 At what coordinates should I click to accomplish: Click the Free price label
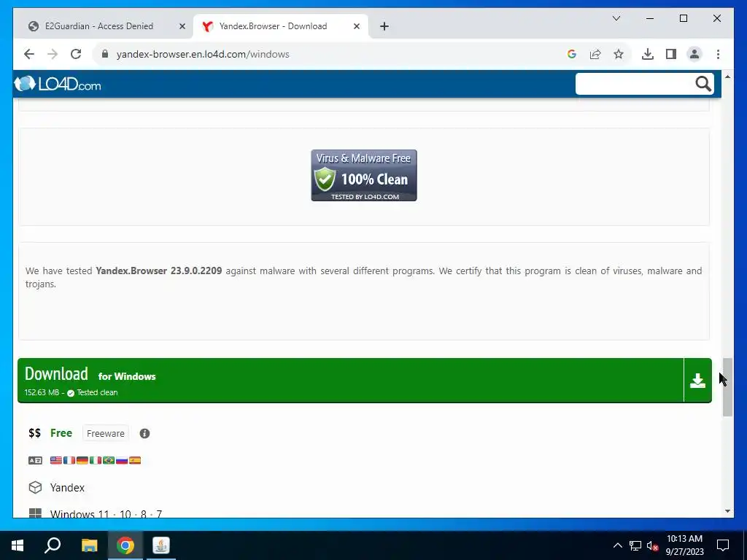pos(61,433)
